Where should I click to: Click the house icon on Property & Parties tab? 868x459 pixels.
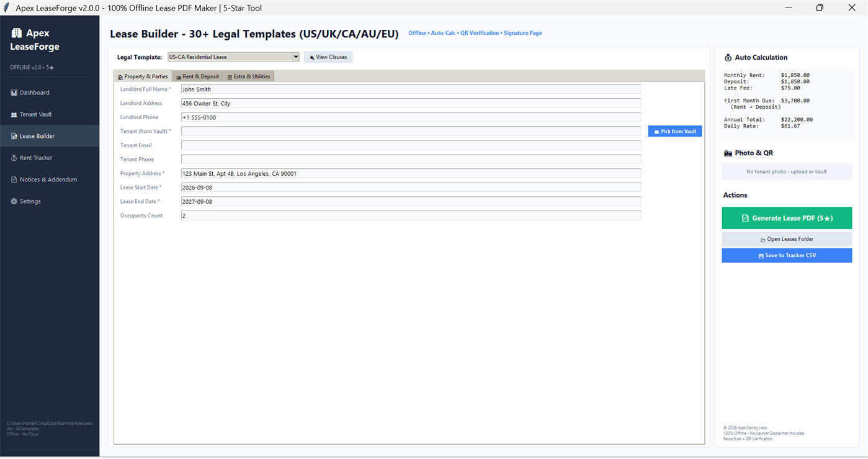coord(120,77)
